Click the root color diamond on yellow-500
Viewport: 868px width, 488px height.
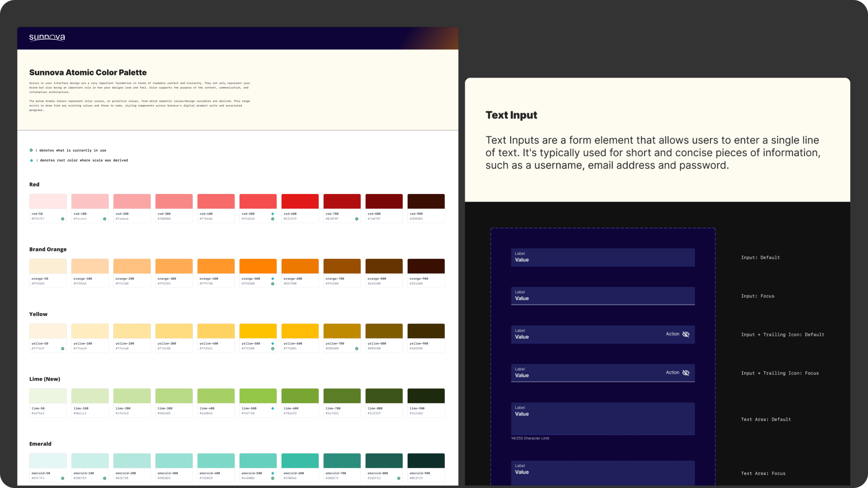[x=273, y=343]
